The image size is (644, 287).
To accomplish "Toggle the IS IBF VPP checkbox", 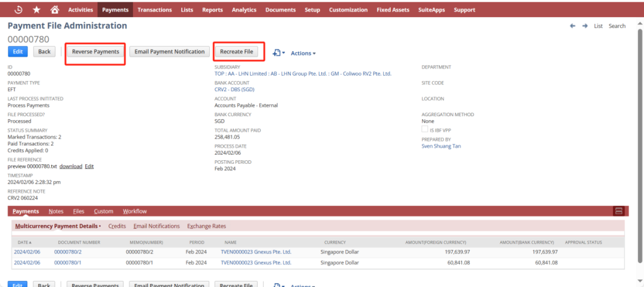I will click(425, 130).
